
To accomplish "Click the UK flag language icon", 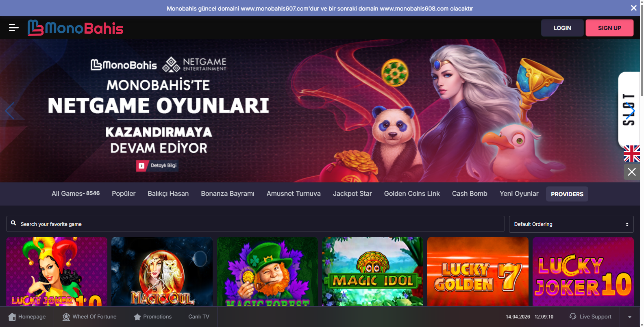I will coord(631,154).
